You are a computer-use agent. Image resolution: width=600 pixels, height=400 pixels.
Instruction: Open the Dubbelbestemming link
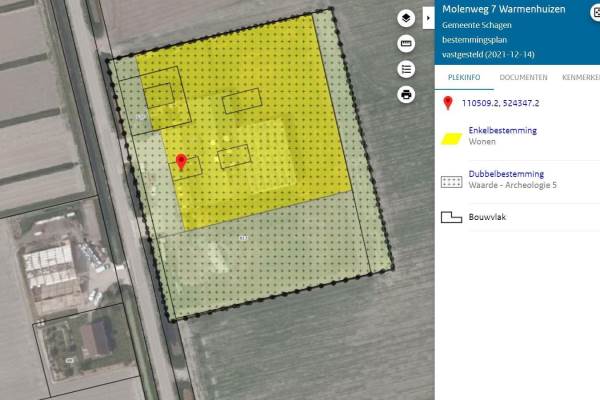pos(504,173)
